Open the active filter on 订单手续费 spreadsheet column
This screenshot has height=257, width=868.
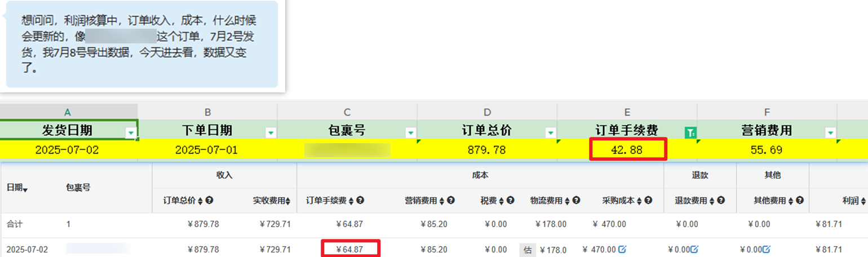point(690,132)
